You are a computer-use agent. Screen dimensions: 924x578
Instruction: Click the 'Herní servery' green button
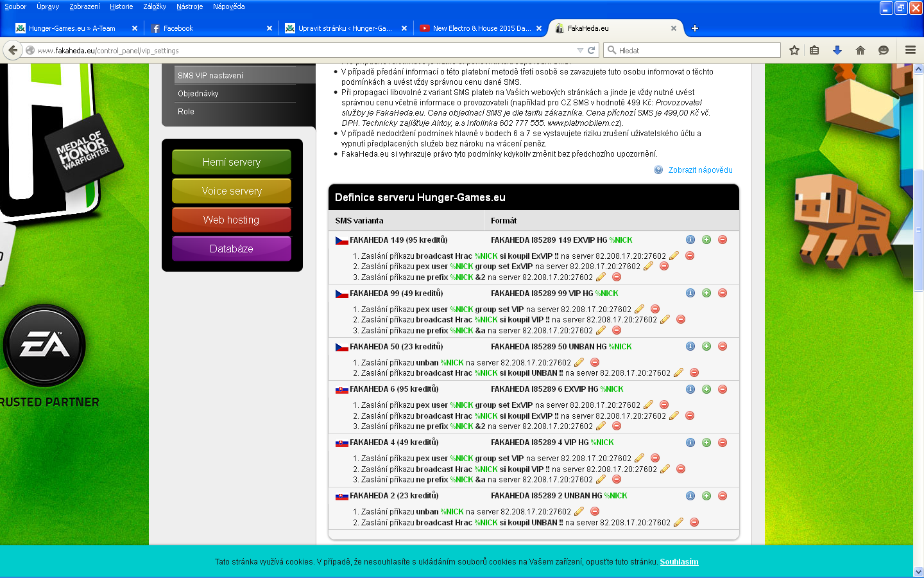point(232,162)
